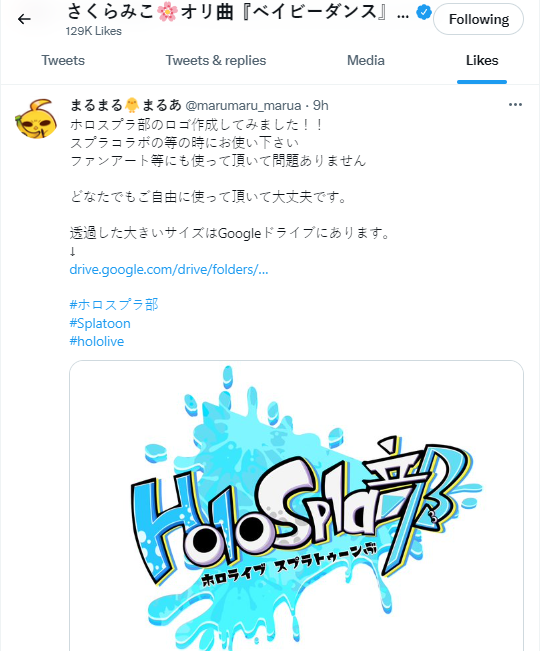This screenshot has width=546, height=651.
Task: Click the 9h tweet timestamp
Action: [321, 105]
